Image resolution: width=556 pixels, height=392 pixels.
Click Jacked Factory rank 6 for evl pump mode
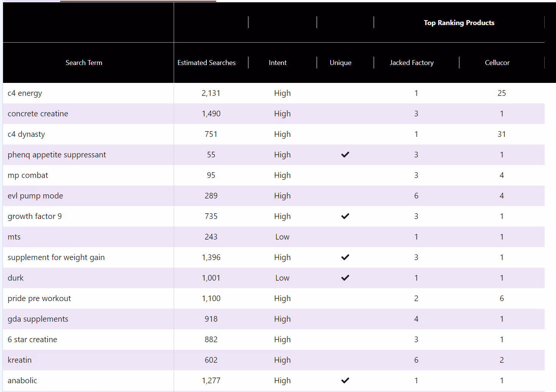[x=416, y=196]
